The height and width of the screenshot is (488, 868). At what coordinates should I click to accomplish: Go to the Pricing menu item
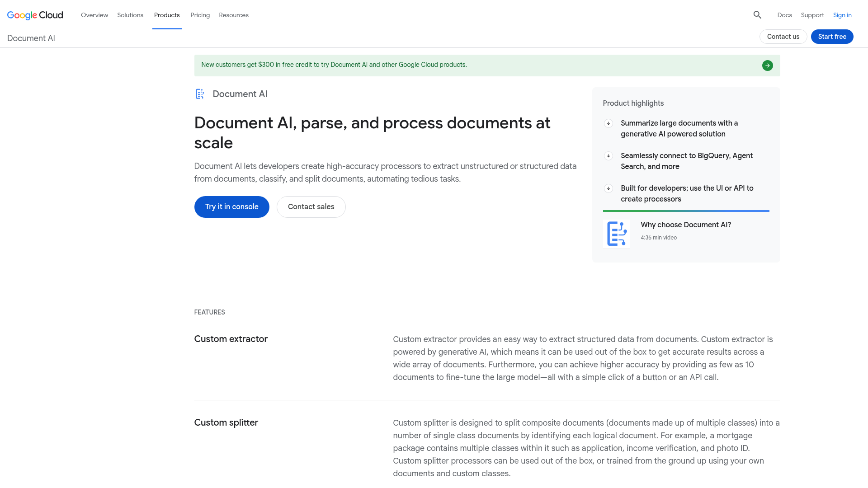[200, 15]
